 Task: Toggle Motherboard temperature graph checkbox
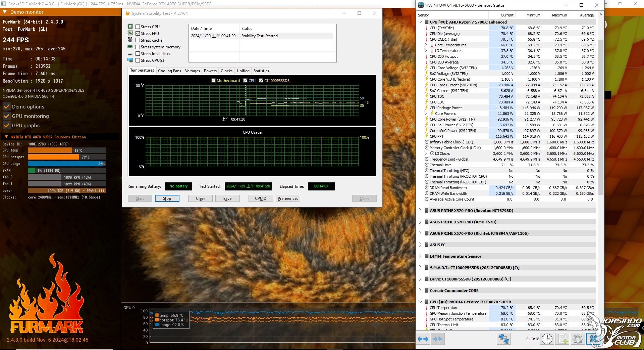(214, 81)
